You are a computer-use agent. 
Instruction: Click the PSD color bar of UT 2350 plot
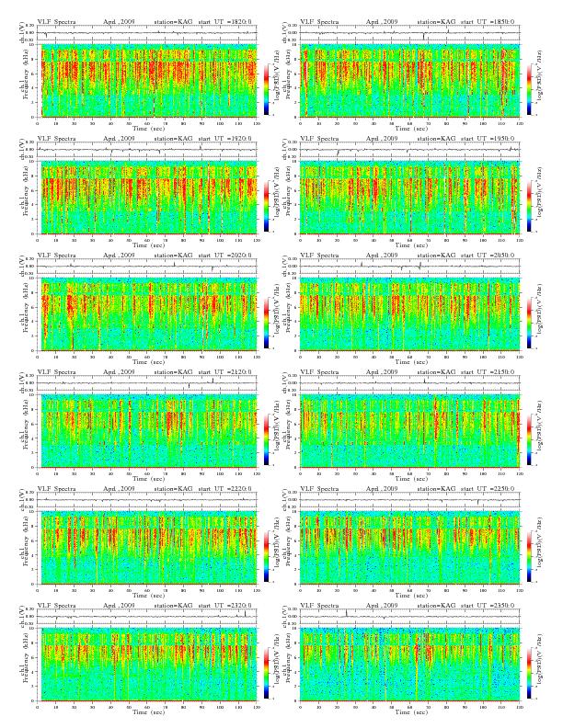point(530,673)
